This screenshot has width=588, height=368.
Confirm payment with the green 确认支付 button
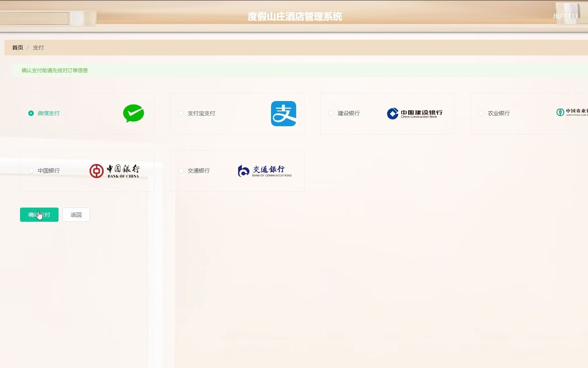tap(39, 215)
